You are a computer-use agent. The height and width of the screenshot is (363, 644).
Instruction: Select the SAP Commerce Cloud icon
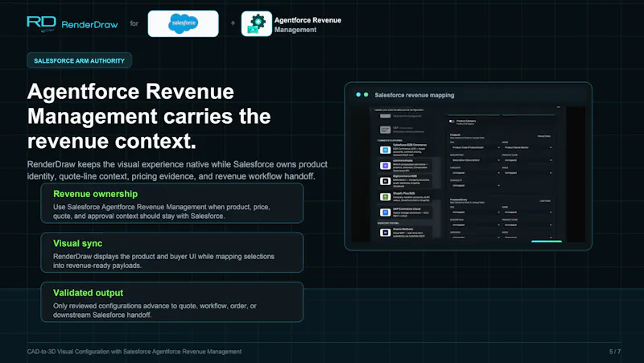pos(386,212)
